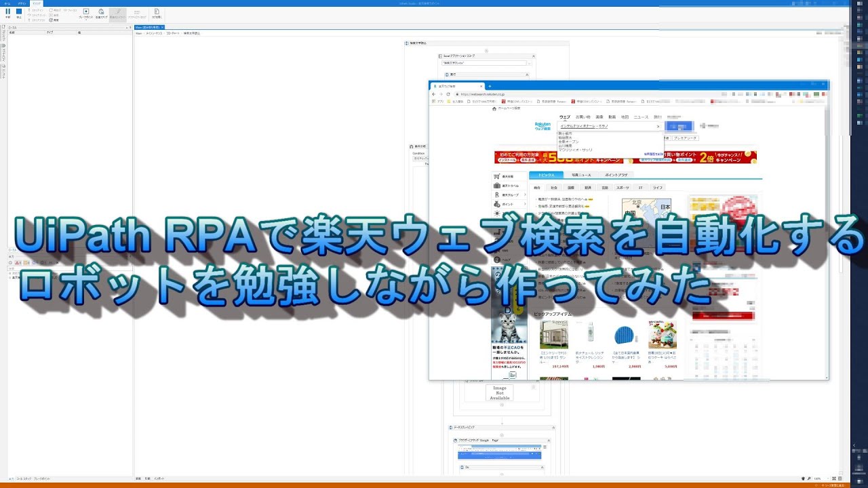Open the cake product thumbnail priced 5,000円
The width and height of the screenshot is (868, 488).
pos(663,335)
